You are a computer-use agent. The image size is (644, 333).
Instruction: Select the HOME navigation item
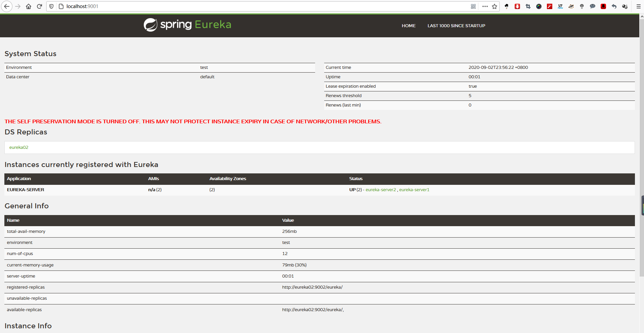(x=409, y=26)
